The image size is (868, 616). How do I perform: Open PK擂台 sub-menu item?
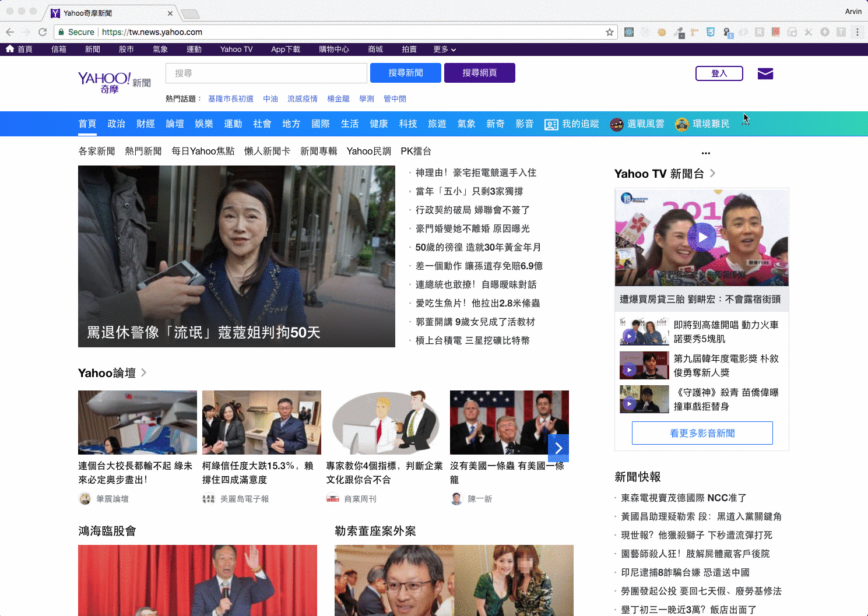[416, 151]
